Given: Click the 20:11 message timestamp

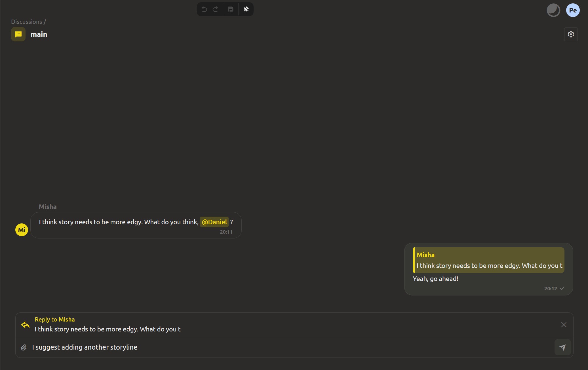Looking at the screenshot, I should [226, 232].
